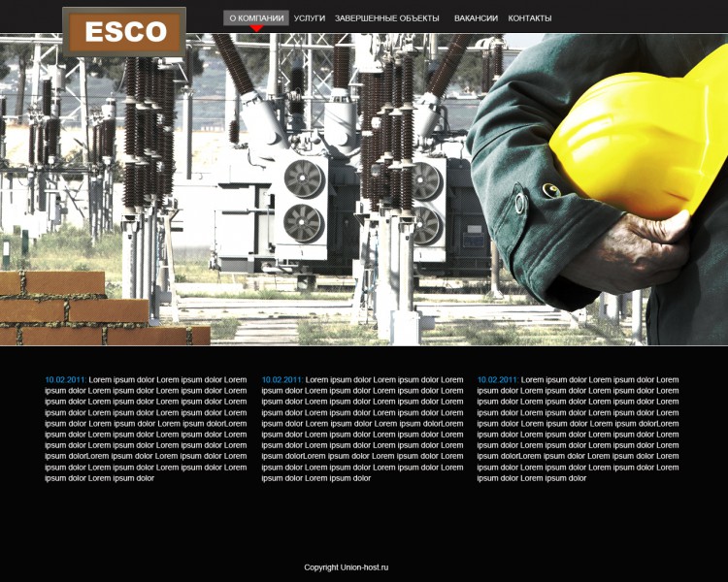The height and width of the screenshot is (582, 728).
Task: Click the red arrow under О КОМПАНИИ
Action: point(256,28)
